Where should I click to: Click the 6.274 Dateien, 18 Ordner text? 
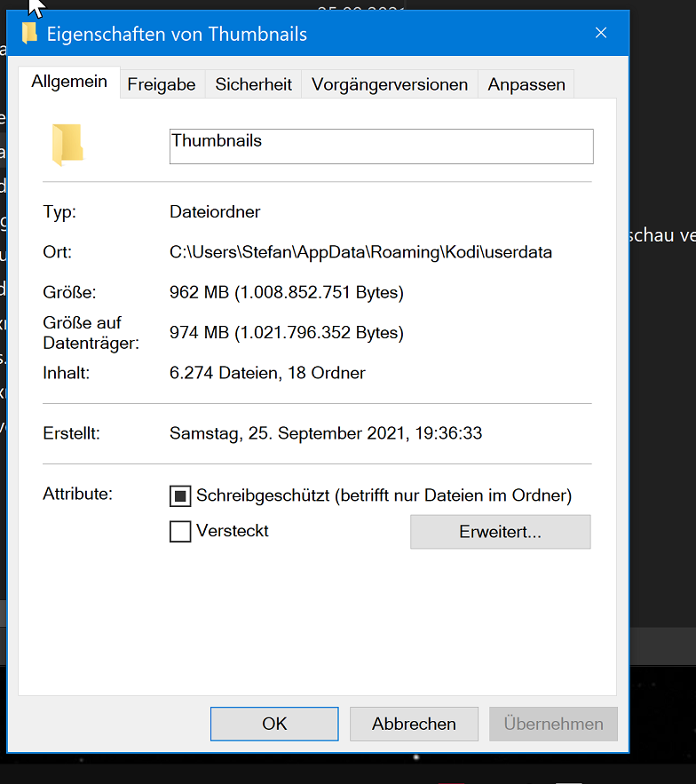point(267,373)
